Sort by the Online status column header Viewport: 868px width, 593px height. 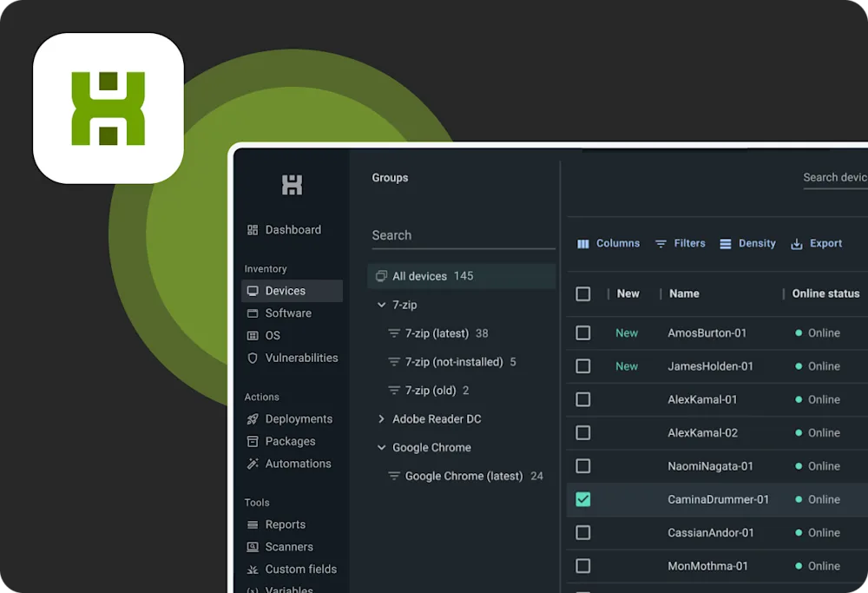click(x=826, y=294)
